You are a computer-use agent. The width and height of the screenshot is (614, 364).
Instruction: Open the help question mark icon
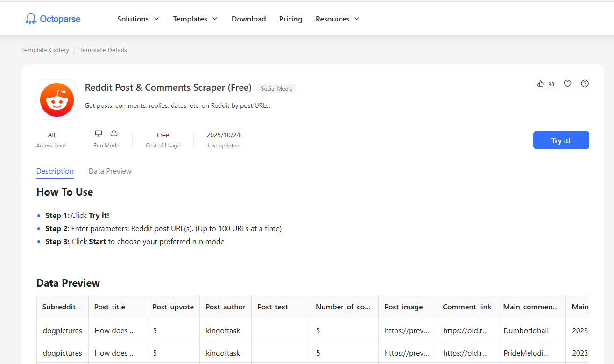coord(585,84)
